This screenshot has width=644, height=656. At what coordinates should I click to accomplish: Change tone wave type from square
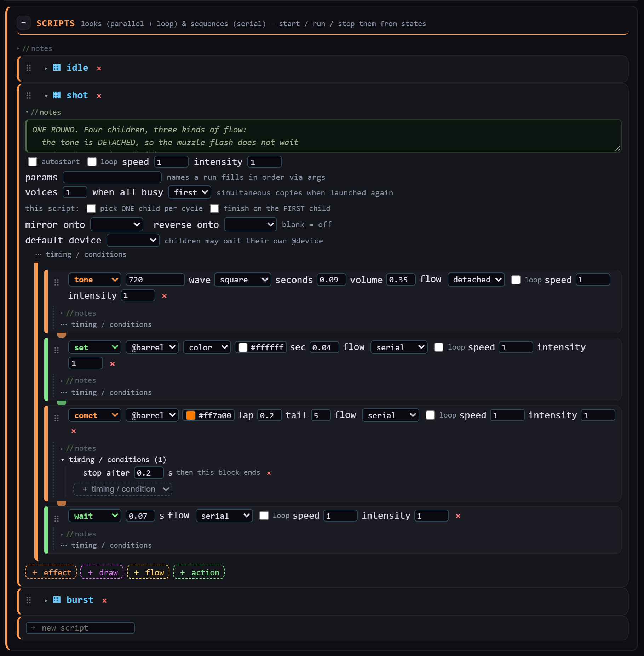coord(243,280)
